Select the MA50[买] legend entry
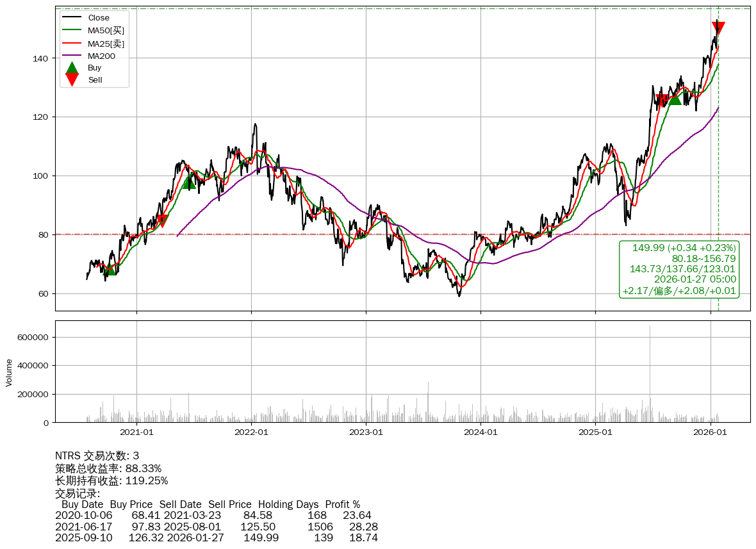The height and width of the screenshot is (549, 756). tap(106, 30)
